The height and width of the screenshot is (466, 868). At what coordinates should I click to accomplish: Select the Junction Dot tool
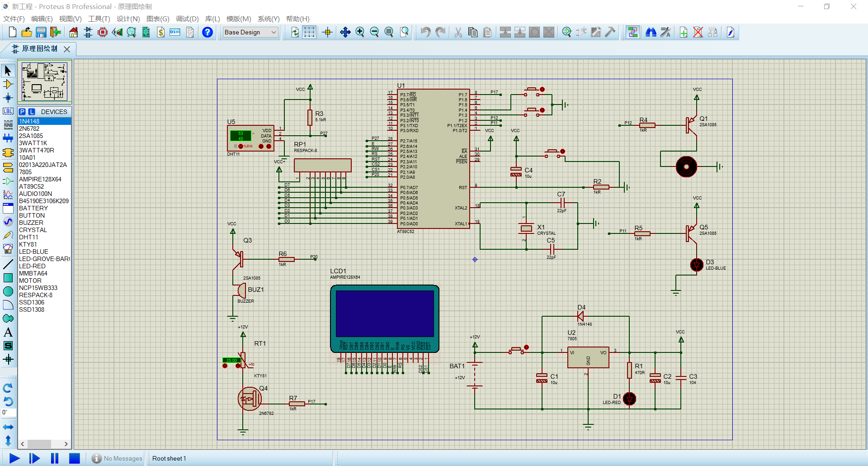[x=8, y=98]
